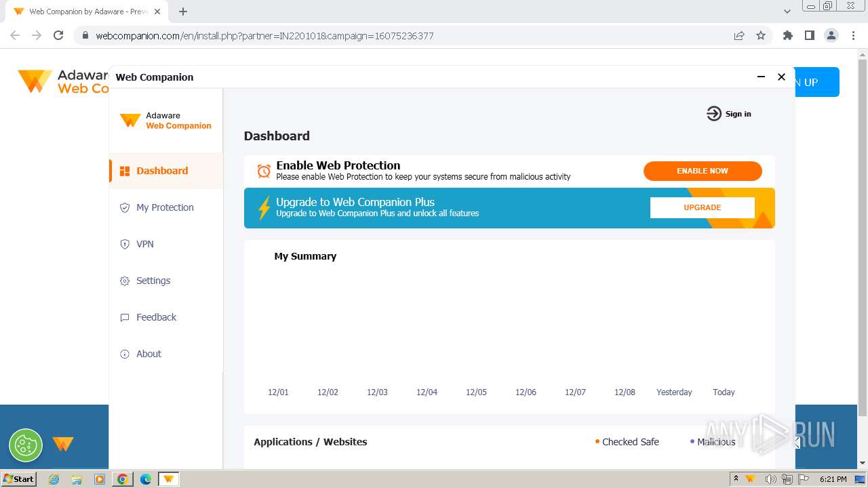The height and width of the screenshot is (488, 868).
Task: Click the Malicious legend item
Action: (x=713, y=442)
